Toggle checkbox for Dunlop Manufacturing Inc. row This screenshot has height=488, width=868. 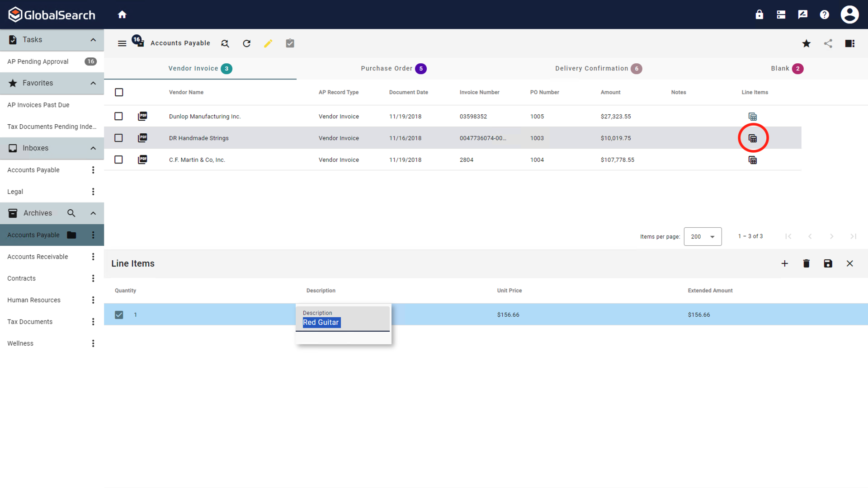coord(119,116)
